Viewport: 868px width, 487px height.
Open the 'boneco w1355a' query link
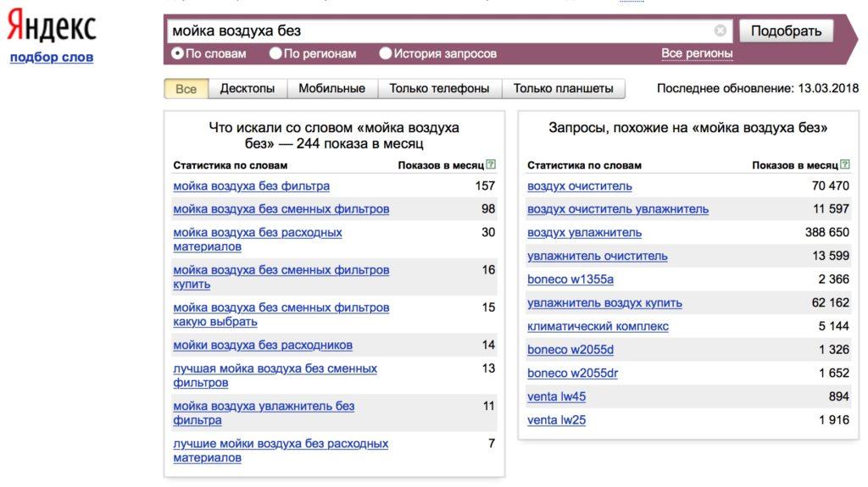[x=570, y=279]
